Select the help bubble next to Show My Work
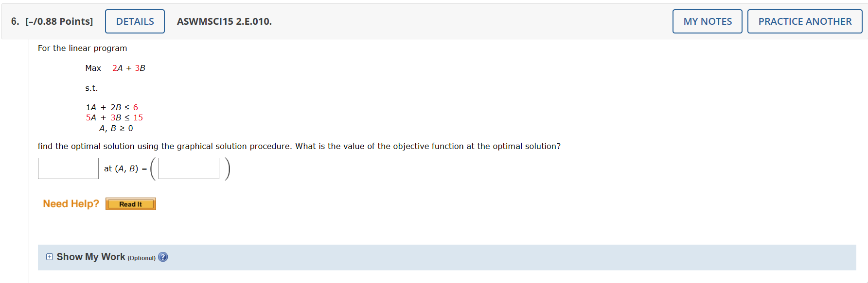868x283 pixels. coord(163,257)
